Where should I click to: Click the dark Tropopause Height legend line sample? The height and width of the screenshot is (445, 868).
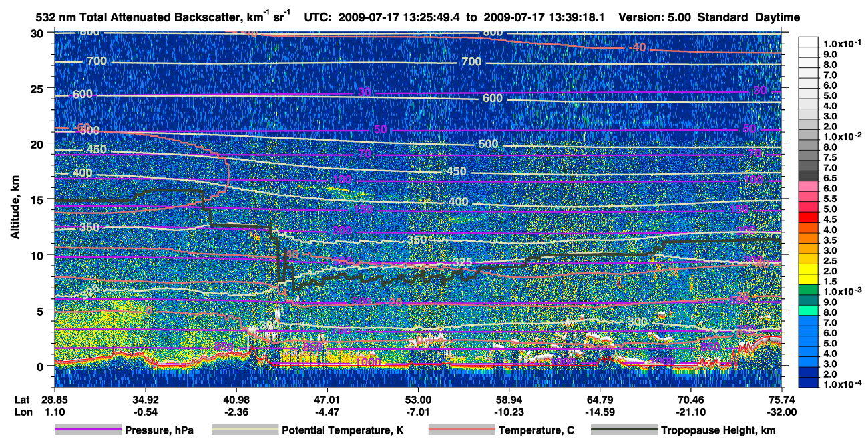(624, 430)
